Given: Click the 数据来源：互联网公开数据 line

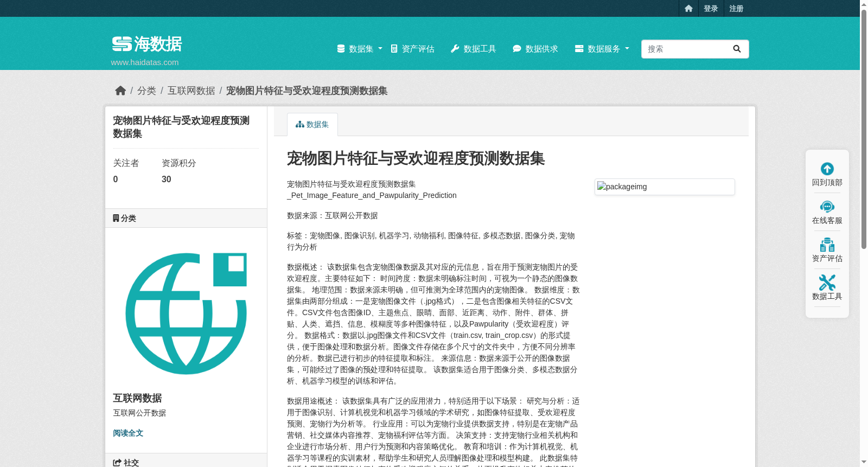Looking at the screenshot, I should pyautogui.click(x=333, y=215).
